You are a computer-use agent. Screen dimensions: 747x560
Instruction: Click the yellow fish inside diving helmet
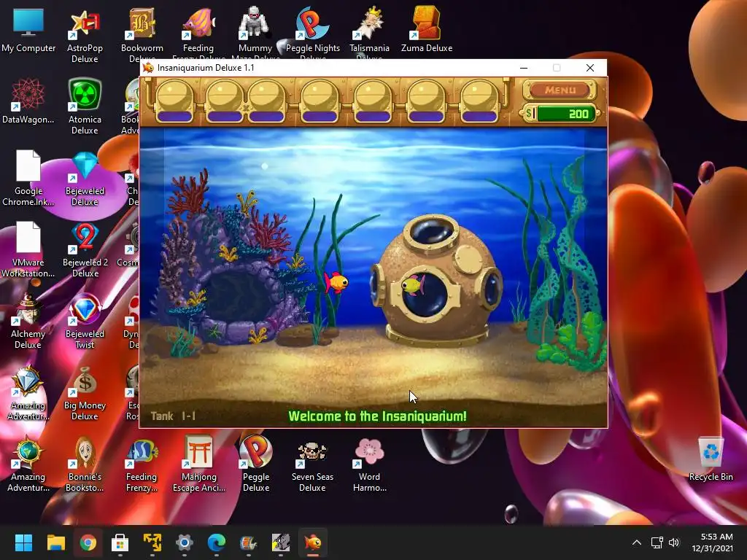pos(414,285)
